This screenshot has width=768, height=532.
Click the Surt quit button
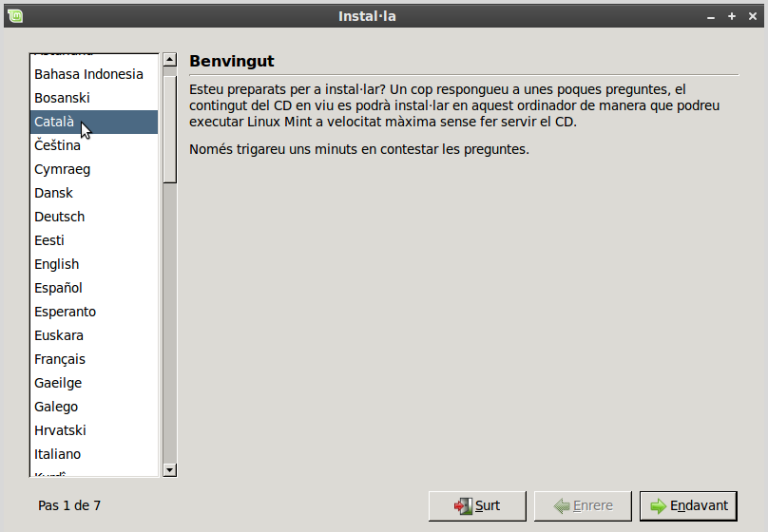pos(477,506)
